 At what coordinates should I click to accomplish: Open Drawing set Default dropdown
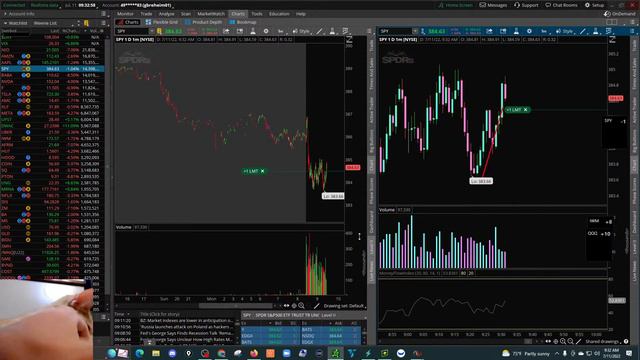point(344,306)
